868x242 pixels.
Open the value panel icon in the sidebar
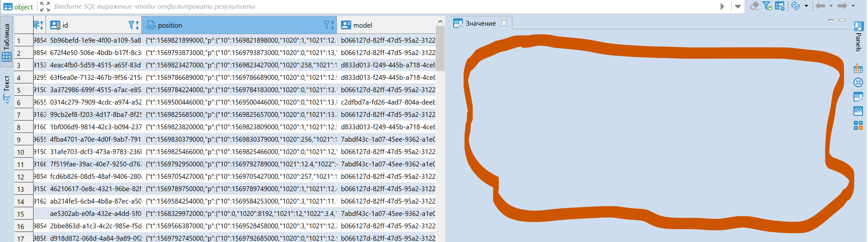coord(858,97)
